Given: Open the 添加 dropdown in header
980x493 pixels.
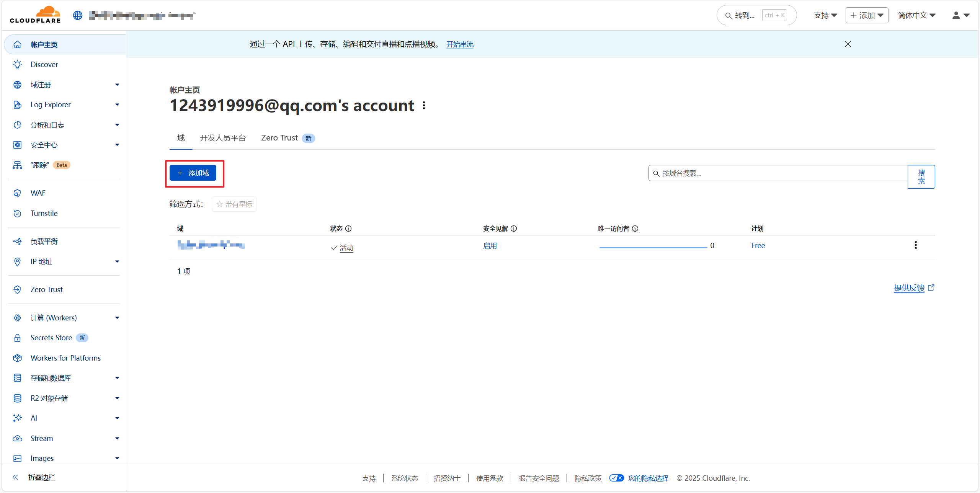Looking at the screenshot, I should coord(867,15).
